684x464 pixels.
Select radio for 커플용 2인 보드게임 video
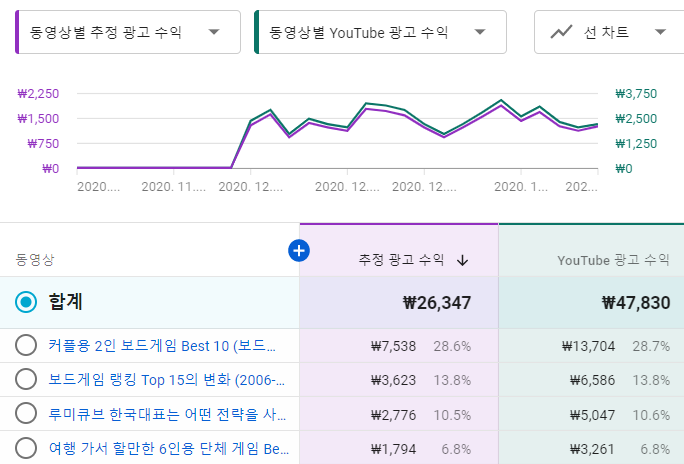(x=26, y=345)
